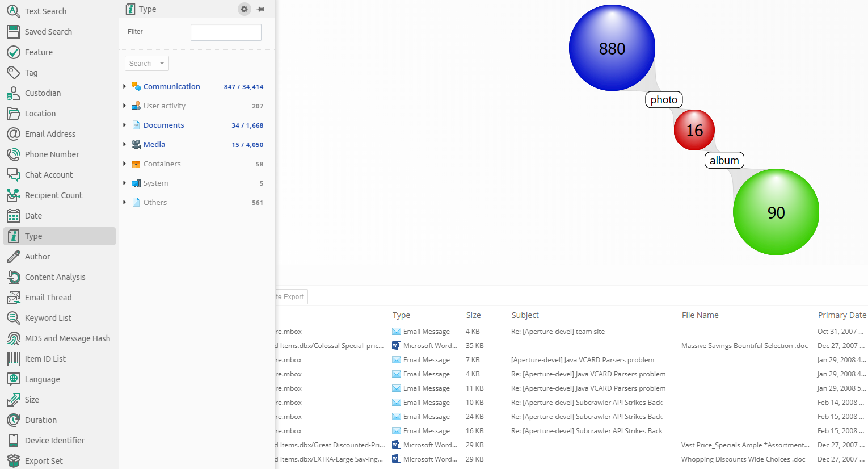Click the Content Analysis icon
The width and height of the screenshot is (868, 469).
[14, 277]
